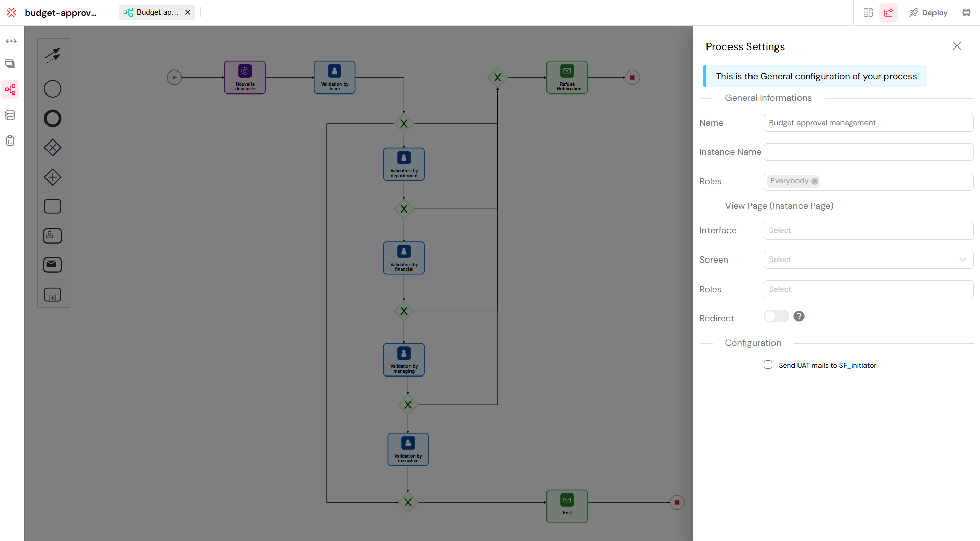Edit the Instance Name field
Image resolution: width=980 pixels, height=541 pixels.
coord(868,152)
